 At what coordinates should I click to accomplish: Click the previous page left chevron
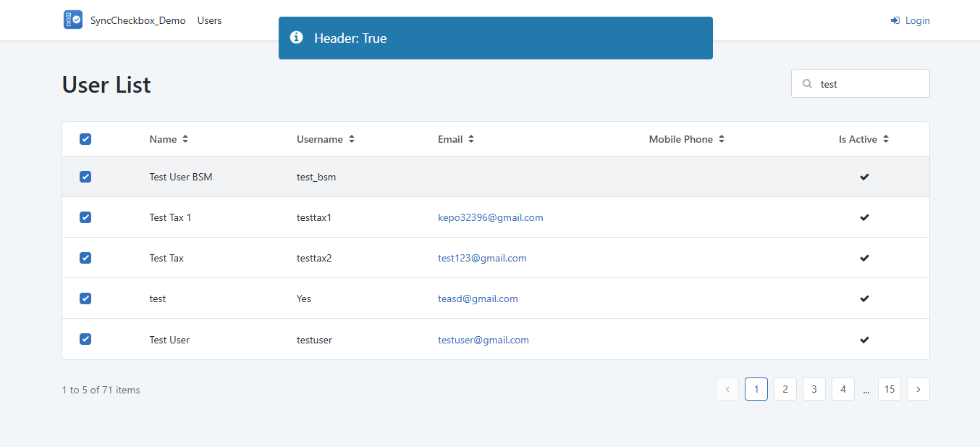pos(727,389)
